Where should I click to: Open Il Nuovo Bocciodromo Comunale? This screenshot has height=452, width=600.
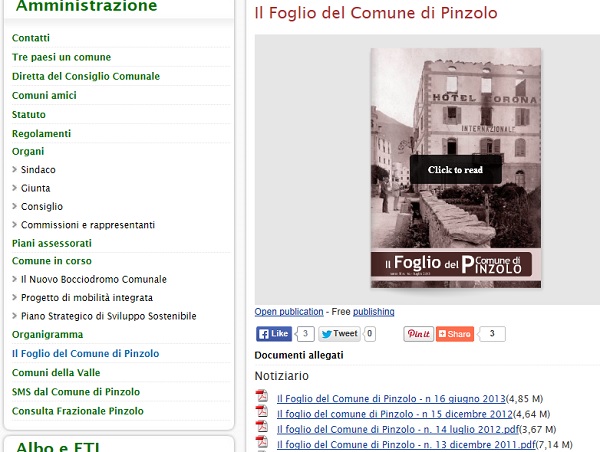click(94, 279)
